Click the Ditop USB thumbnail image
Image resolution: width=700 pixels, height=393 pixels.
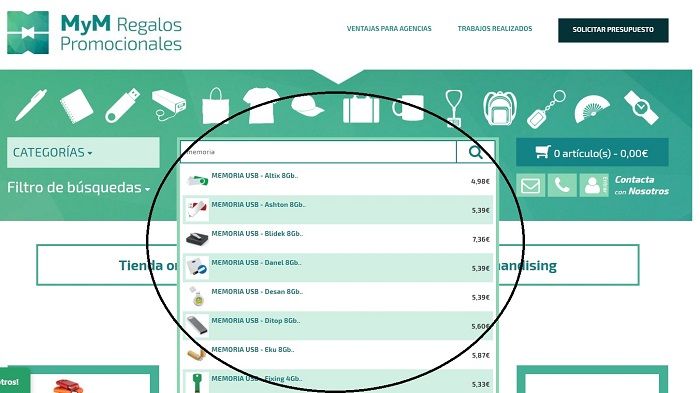(x=197, y=326)
